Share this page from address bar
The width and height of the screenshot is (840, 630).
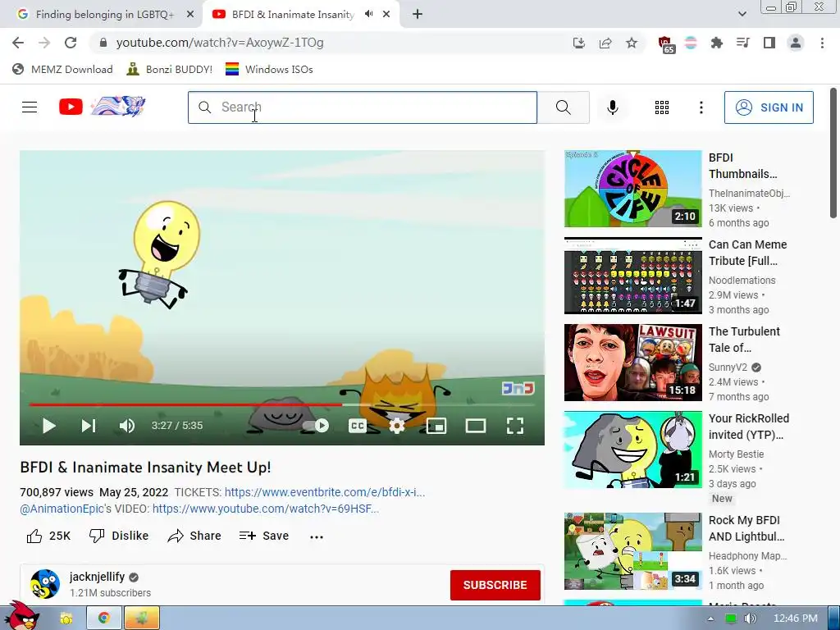(x=605, y=43)
